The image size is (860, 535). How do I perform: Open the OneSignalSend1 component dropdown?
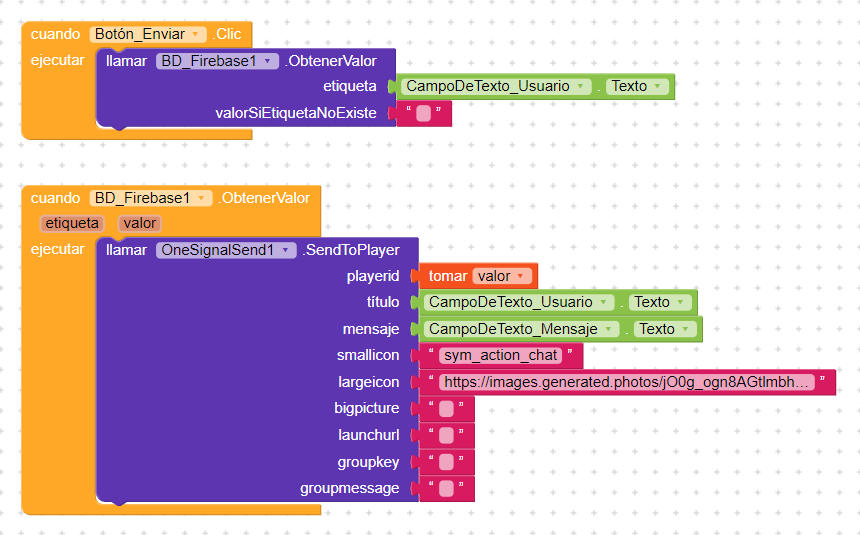[x=226, y=250]
